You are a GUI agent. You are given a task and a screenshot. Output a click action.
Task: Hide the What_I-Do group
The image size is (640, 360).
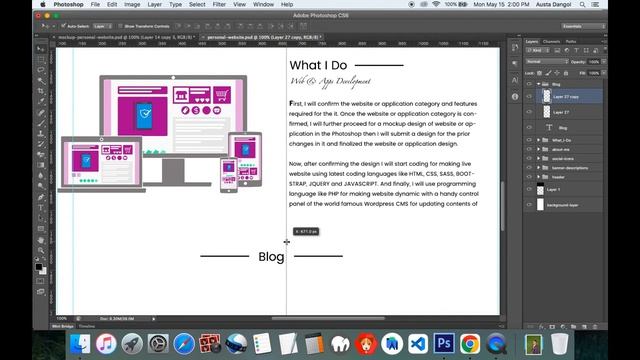(529, 140)
